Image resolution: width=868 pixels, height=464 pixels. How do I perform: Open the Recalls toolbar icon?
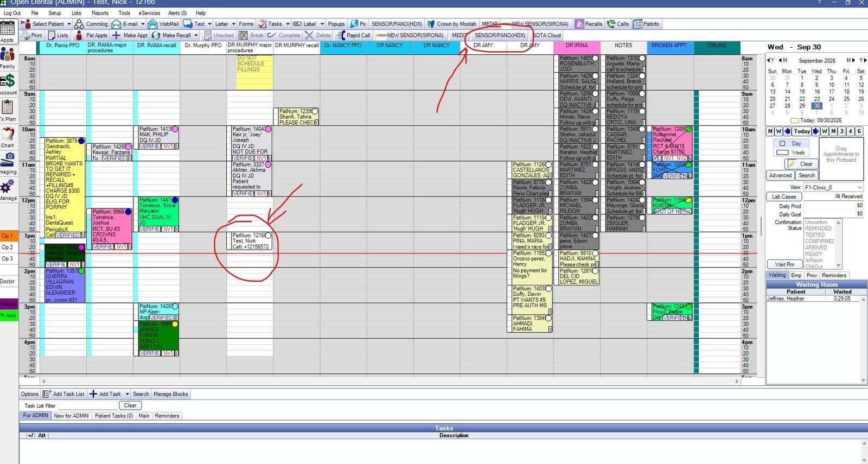(579, 24)
